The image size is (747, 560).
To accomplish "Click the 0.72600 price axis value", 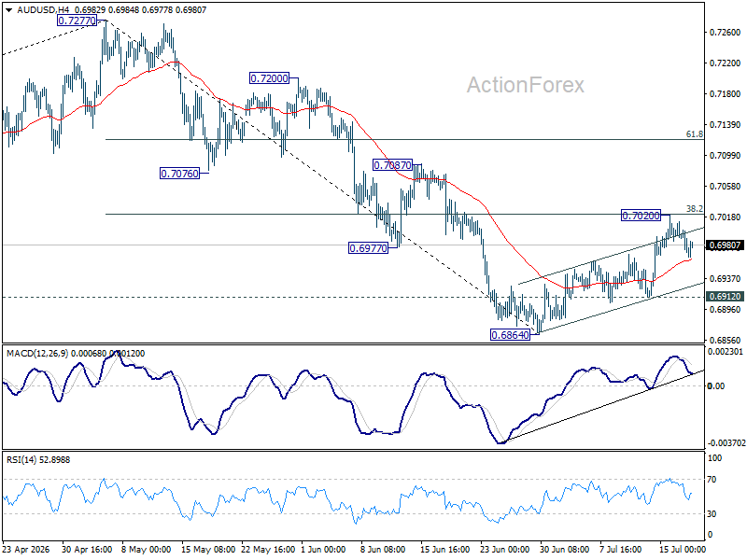I will (726, 33).
